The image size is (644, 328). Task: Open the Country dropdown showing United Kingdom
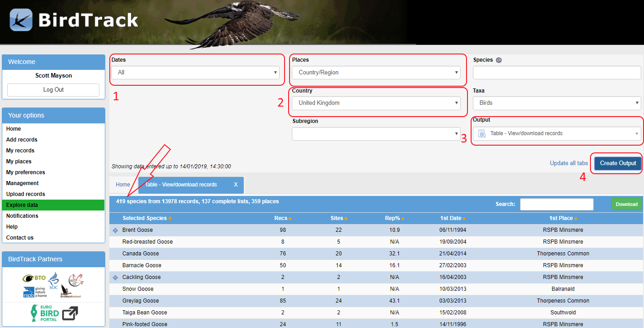376,103
